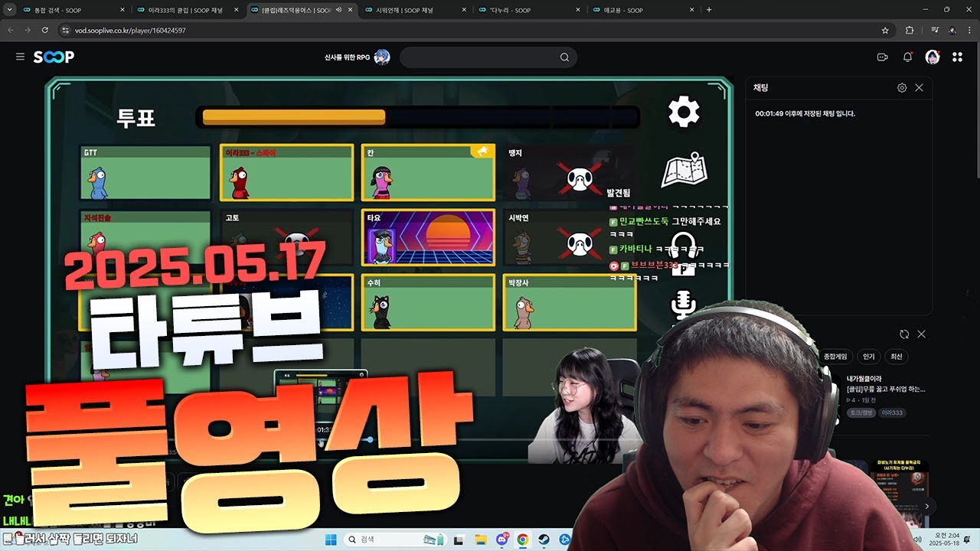The width and height of the screenshot is (980, 551).
Task: Vote for 이라333 player card
Action: pyautogui.click(x=286, y=173)
